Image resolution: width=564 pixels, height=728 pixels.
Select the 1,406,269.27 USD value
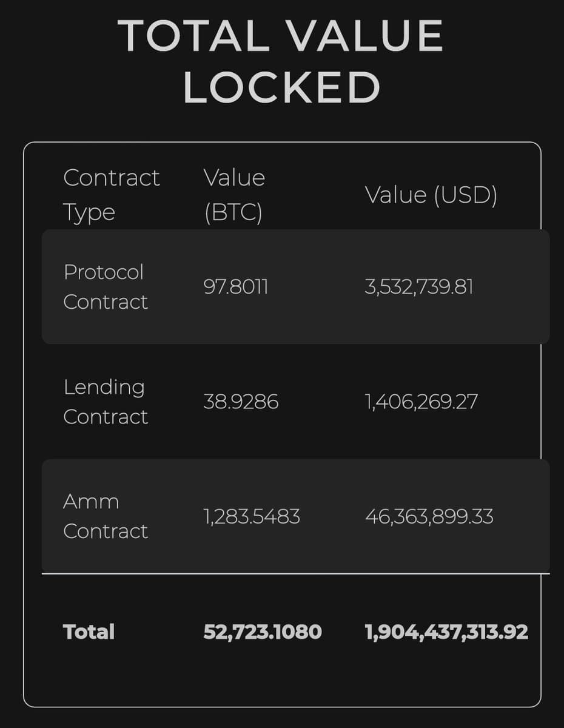point(421,402)
